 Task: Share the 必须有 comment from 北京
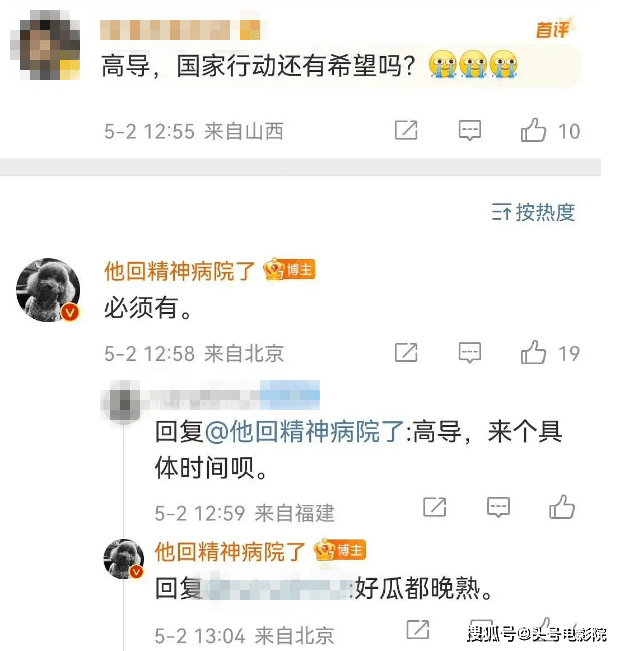[x=406, y=353]
